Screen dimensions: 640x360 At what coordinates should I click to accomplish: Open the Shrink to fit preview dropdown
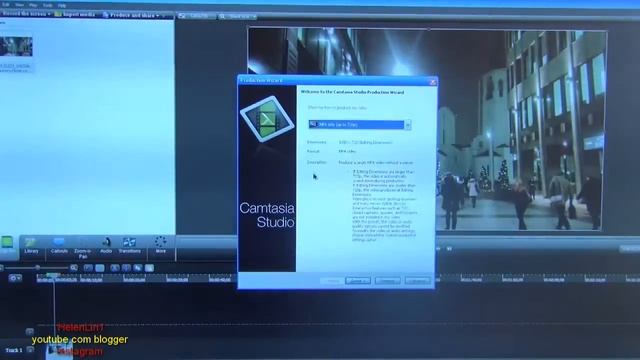pyautogui.click(x=237, y=17)
